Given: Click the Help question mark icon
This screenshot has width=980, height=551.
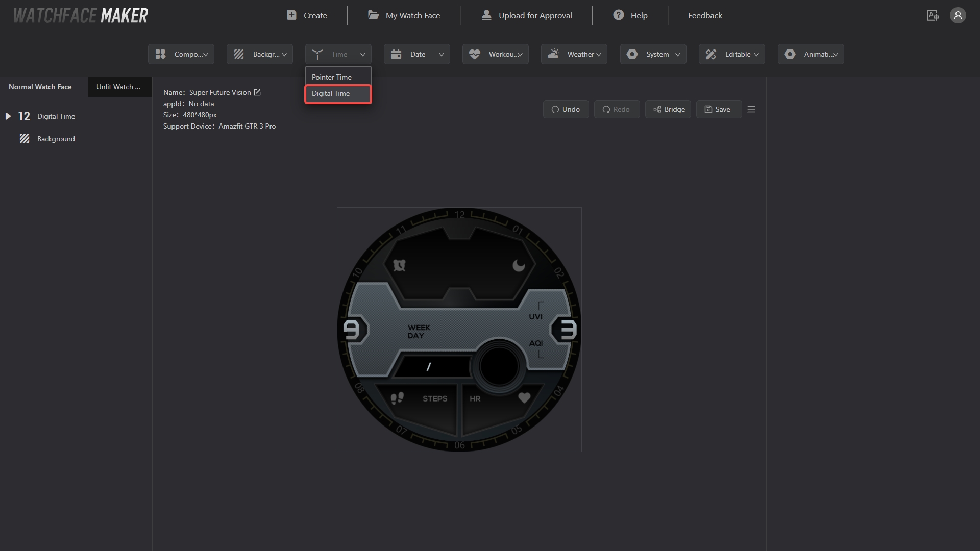Looking at the screenshot, I should 618,15.
